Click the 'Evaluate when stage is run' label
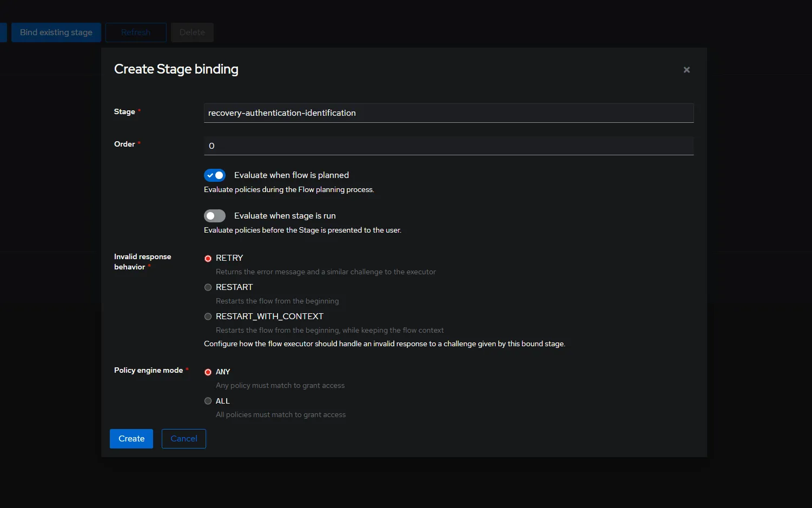 coord(285,216)
